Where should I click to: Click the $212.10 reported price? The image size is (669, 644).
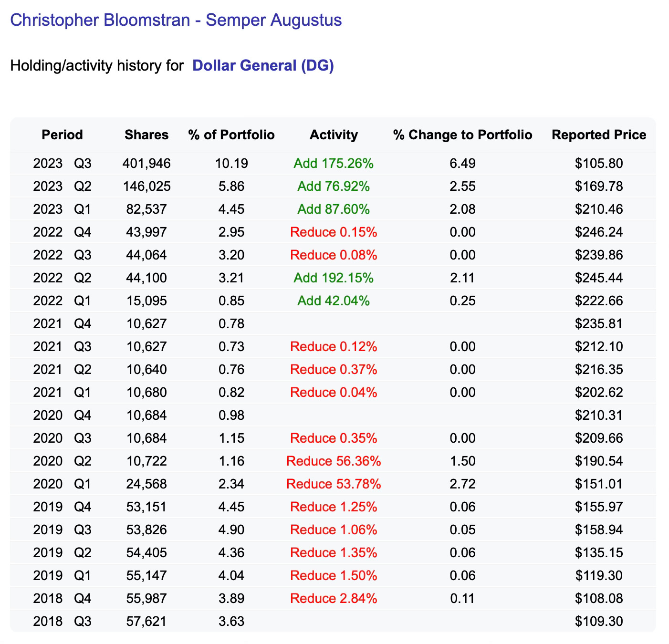coord(599,347)
